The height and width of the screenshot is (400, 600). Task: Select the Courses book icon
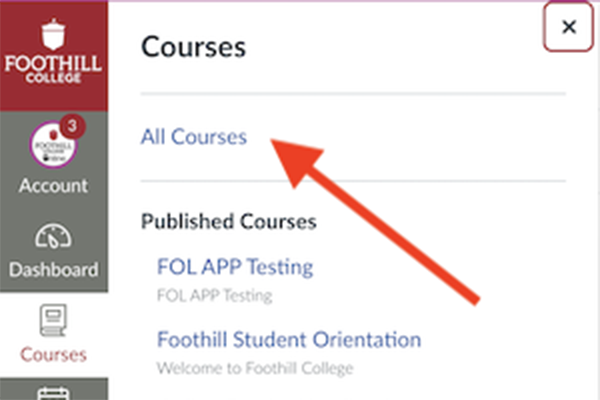tap(52, 320)
